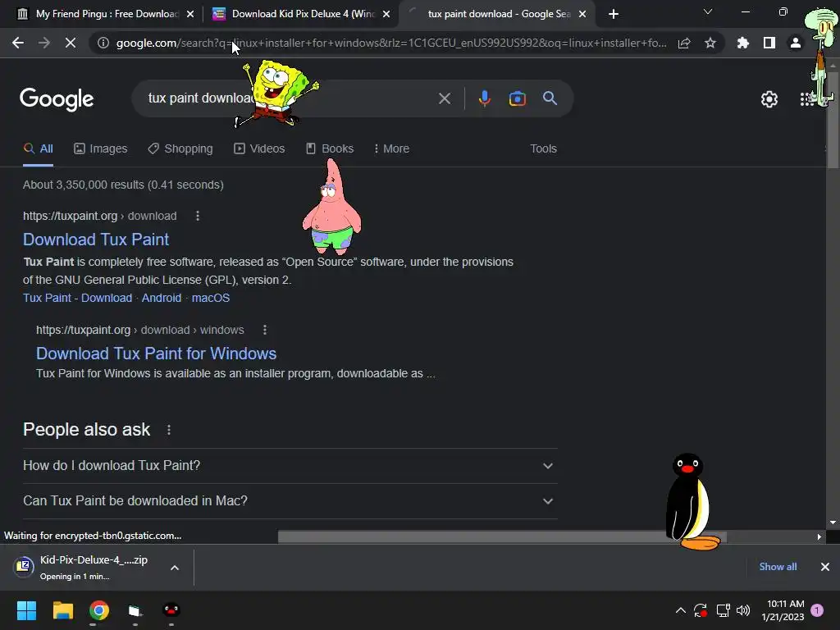Open the More search categories menu
Viewport: 840px width, 630px height.
point(391,149)
